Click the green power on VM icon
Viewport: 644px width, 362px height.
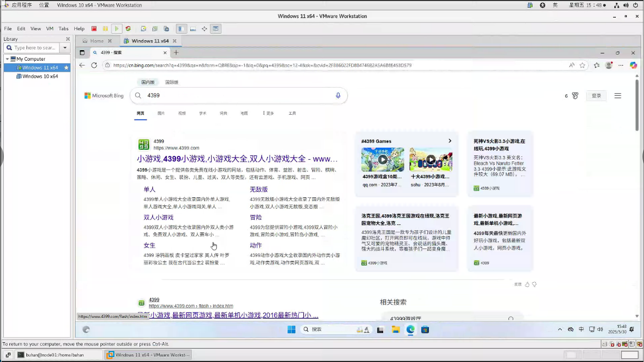[x=117, y=29]
